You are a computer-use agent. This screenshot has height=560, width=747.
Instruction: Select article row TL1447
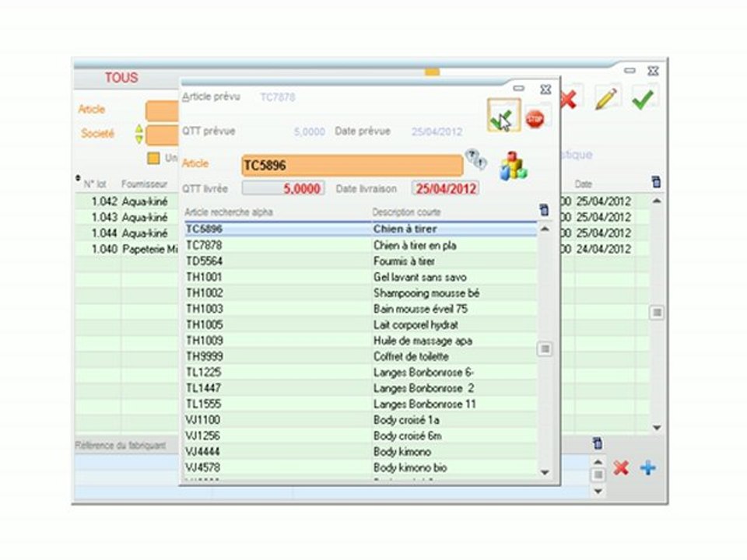tap(360, 388)
